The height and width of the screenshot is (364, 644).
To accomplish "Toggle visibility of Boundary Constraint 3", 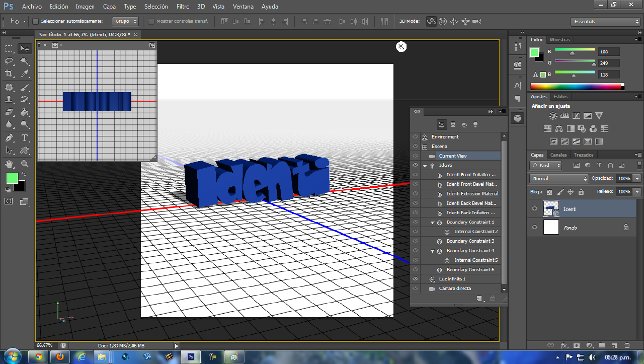I will point(415,241).
